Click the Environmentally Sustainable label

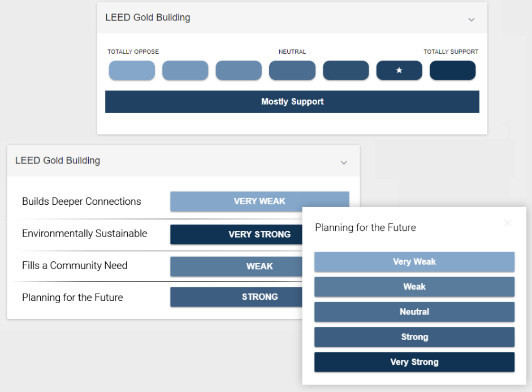[84, 234]
